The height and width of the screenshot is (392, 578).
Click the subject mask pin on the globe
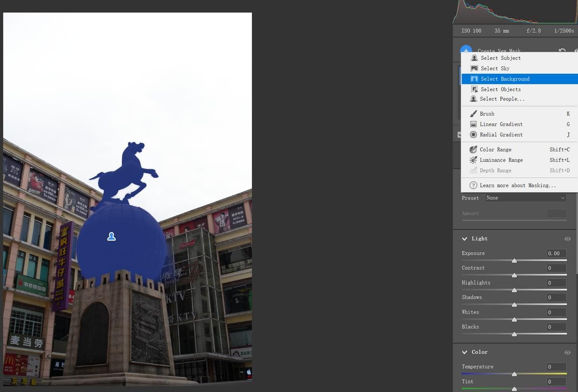[x=111, y=236]
